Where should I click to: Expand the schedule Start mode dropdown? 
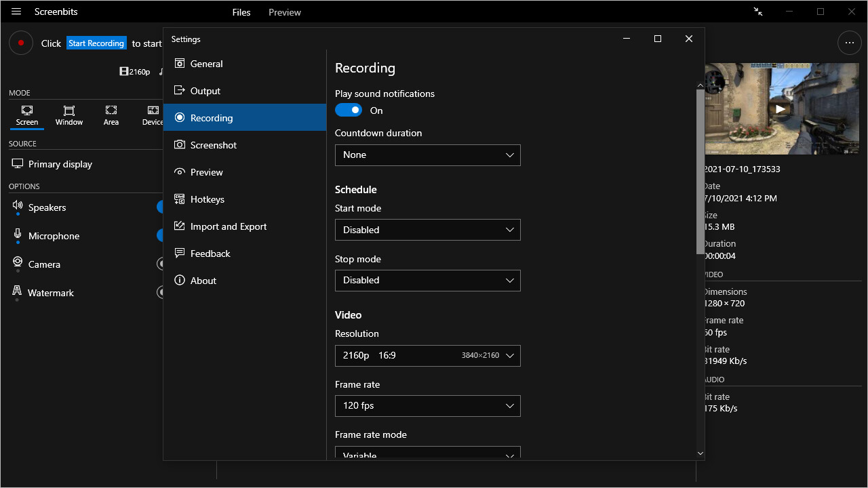pyautogui.click(x=427, y=230)
